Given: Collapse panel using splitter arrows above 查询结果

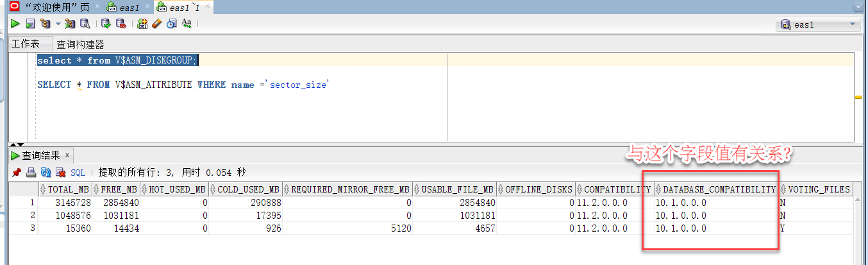Looking at the screenshot, I should point(17,144).
